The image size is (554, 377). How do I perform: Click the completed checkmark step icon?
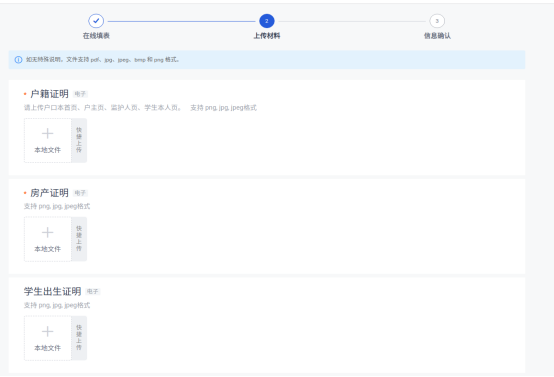(x=96, y=21)
